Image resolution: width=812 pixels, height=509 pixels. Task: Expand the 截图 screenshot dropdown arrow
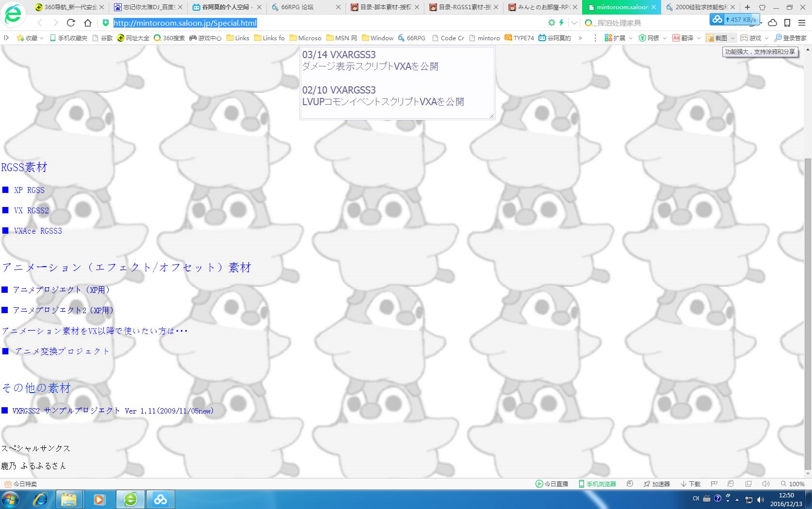(732, 38)
